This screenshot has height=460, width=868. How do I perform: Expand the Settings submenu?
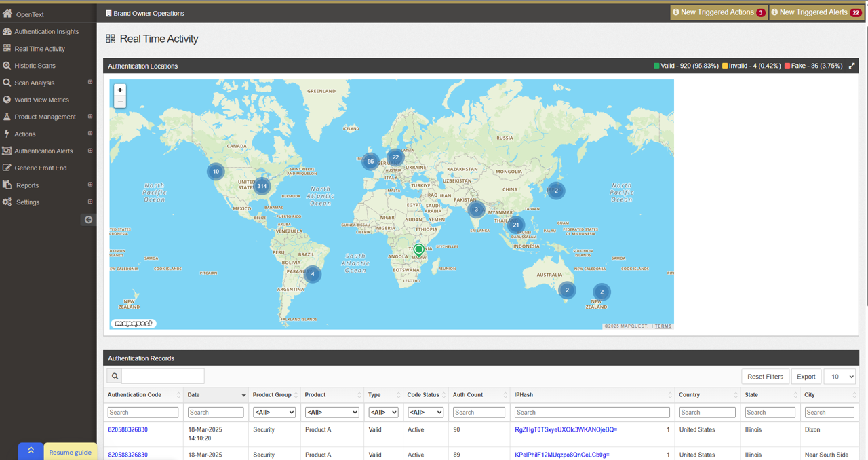tap(90, 202)
